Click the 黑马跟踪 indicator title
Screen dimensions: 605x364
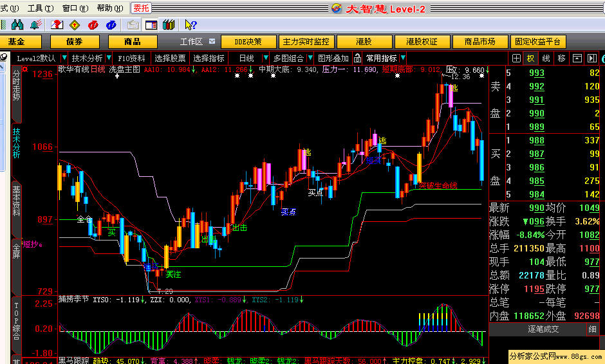(x=74, y=361)
